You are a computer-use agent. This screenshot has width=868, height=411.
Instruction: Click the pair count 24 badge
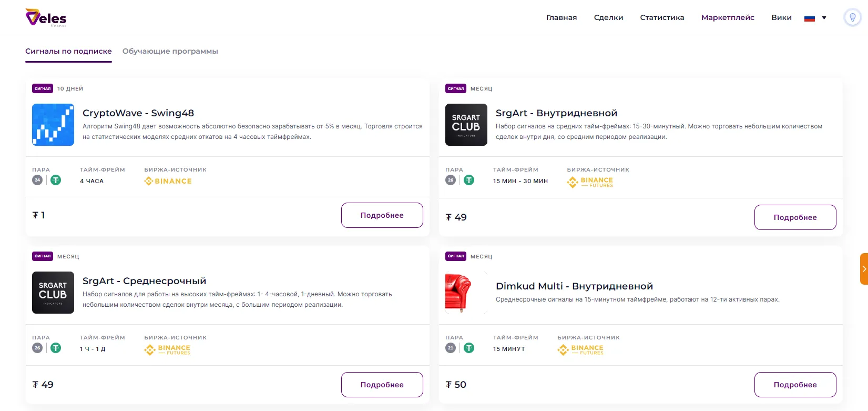pyautogui.click(x=37, y=180)
